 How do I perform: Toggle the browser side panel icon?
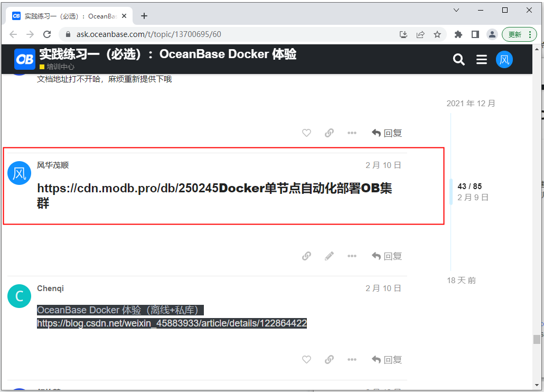(475, 34)
